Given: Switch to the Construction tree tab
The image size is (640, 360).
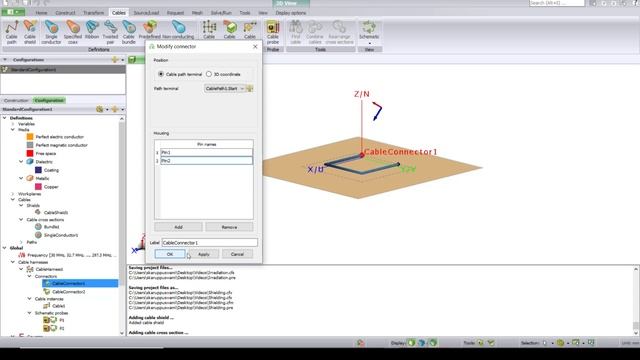Looking at the screenshot, I should 16,100.
